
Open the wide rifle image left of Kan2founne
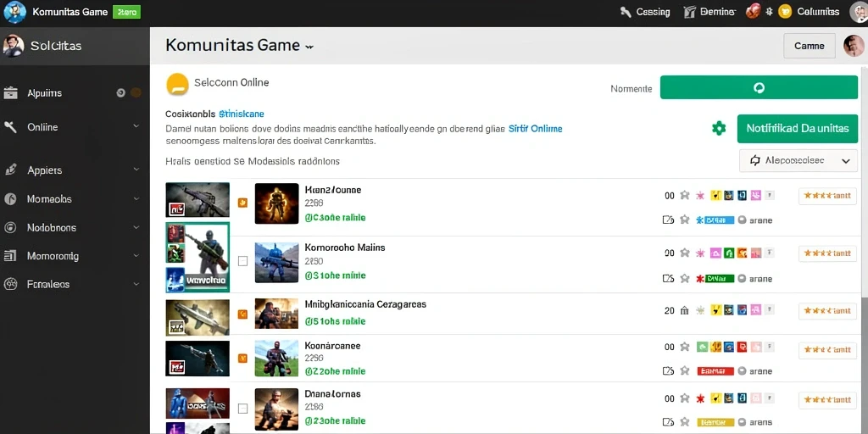pyautogui.click(x=198, y=200)
